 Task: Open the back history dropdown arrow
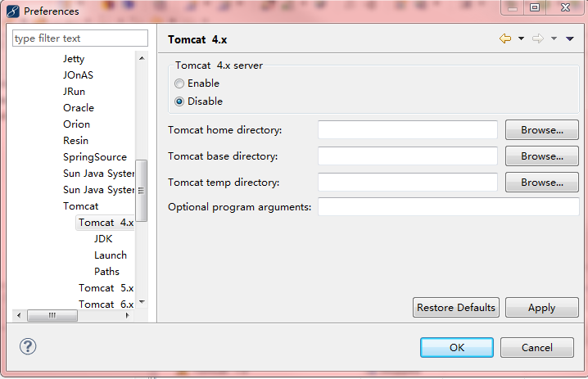[x=521, y=38]
